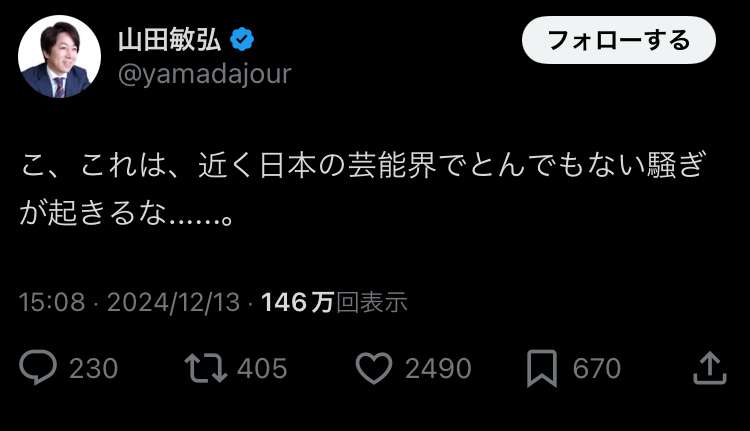This screenshot has width=750, height=431.
Task: Open the share upload arrow icon
Action: click(710, 367)
